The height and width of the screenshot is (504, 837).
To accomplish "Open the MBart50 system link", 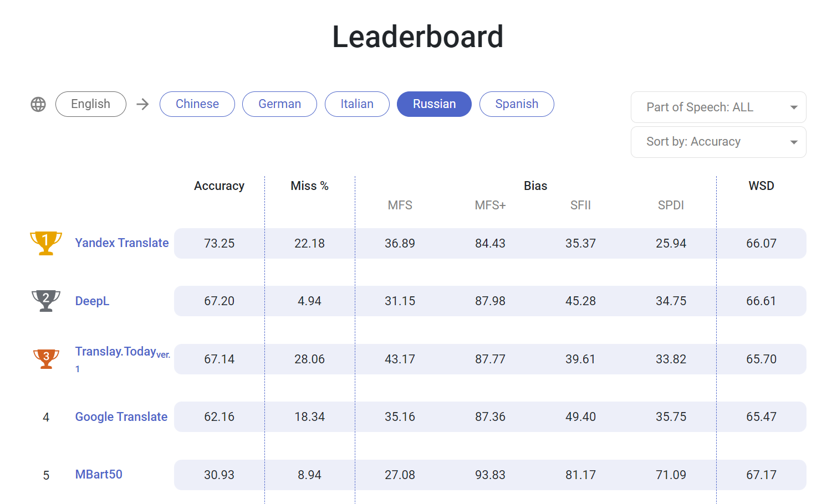I will 99,475.
